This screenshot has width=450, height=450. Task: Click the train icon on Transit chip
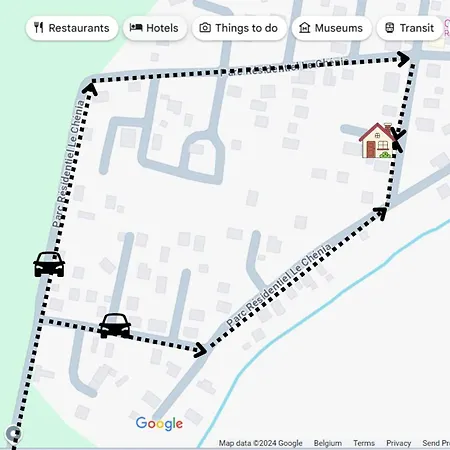click(x=390, y=28)
